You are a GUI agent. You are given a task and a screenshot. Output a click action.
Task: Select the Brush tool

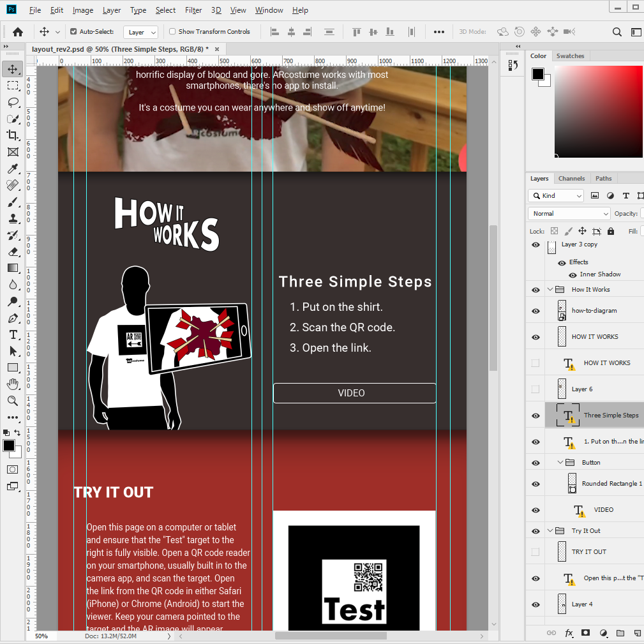(x=13, y=202)
